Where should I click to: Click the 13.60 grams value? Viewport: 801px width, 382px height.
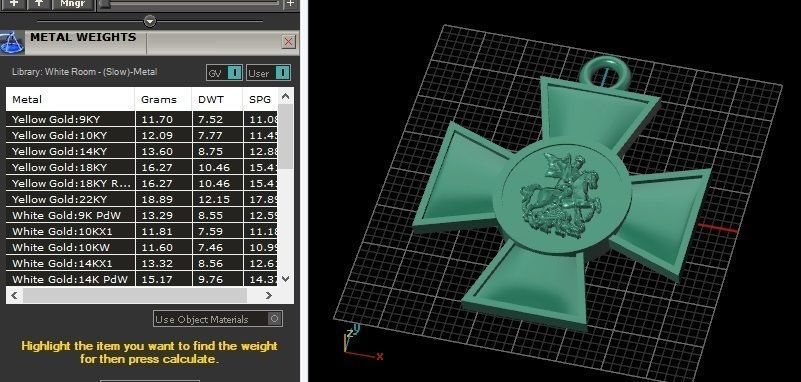point(157,151)
